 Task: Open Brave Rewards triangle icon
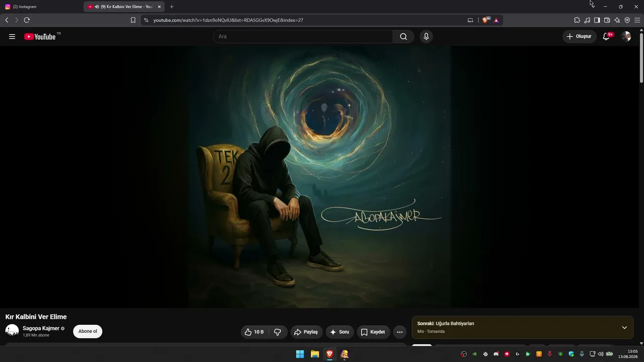click(x=496, y=20)
